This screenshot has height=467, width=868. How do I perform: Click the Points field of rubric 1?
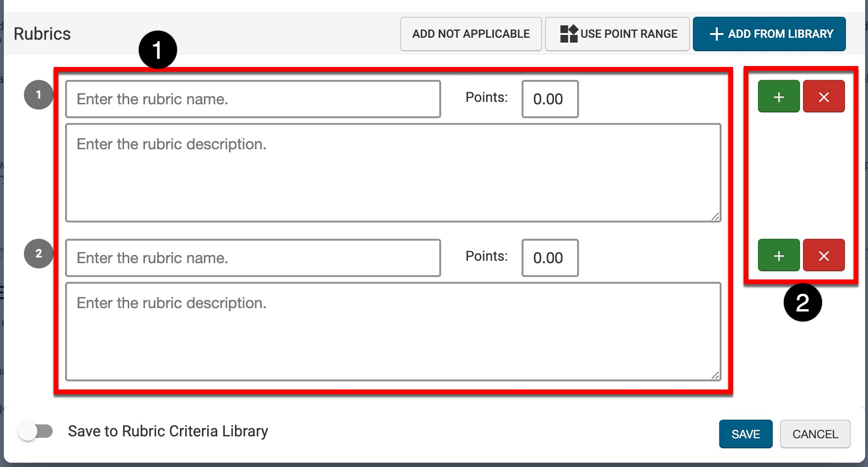(550, 99)
